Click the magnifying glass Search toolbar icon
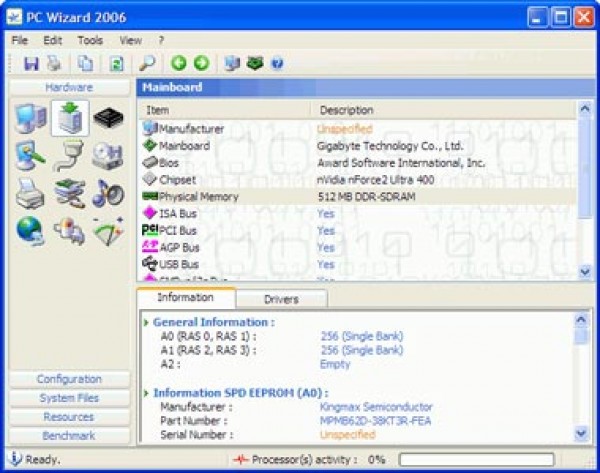 click(x=147, y=64)
